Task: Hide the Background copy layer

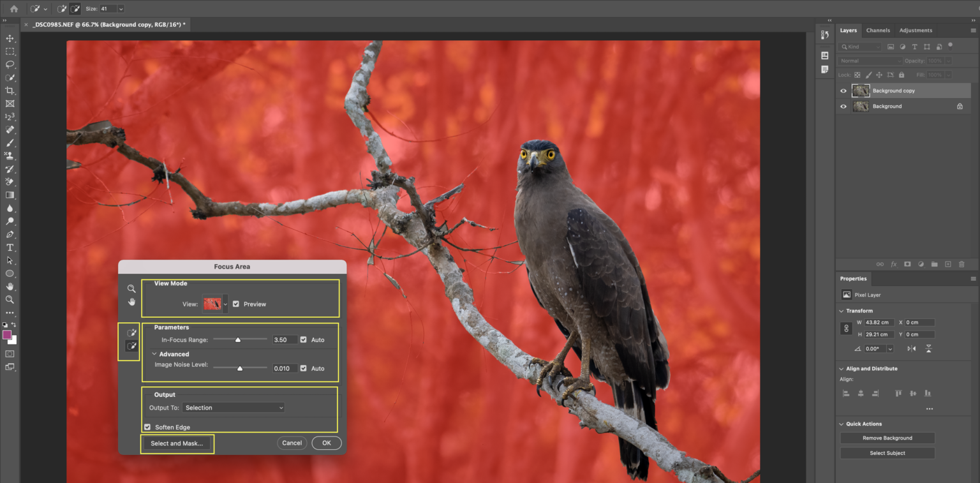Action: [x=843, y=91]
